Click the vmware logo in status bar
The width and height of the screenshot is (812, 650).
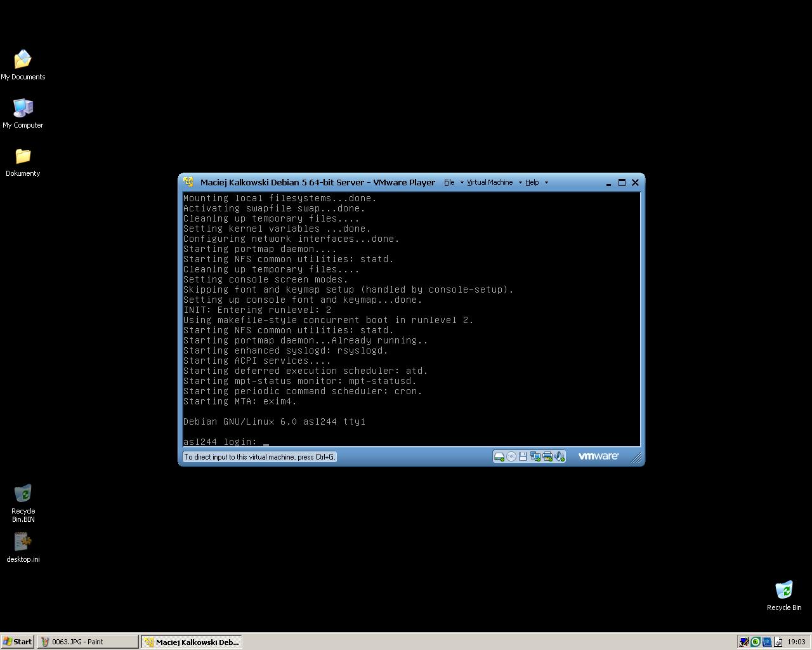[598, 456]
